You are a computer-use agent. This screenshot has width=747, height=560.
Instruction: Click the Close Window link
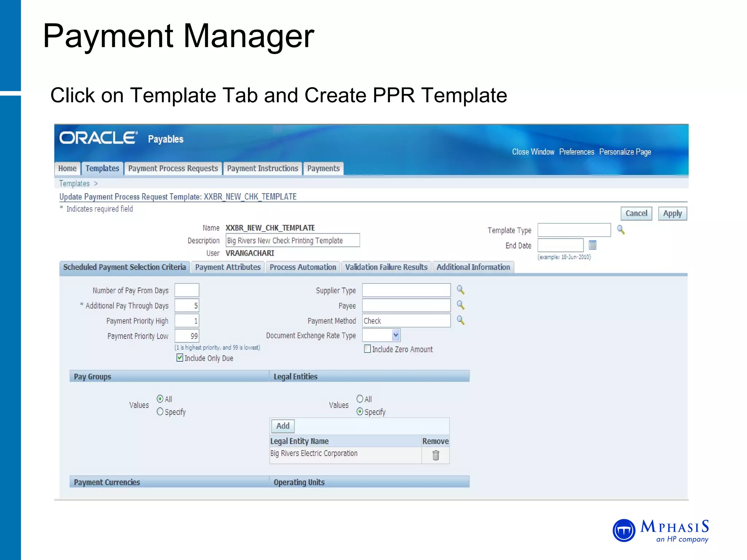pyautogui.click(x=533, y=152)
